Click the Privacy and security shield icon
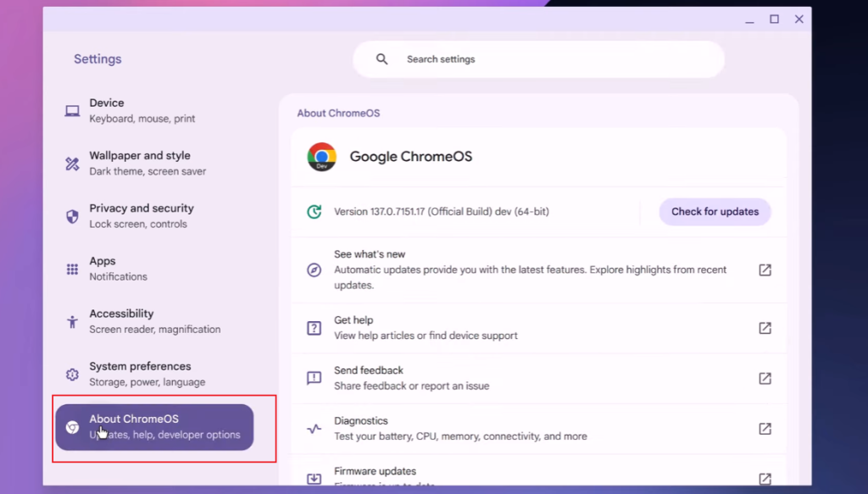 (72, 216)
